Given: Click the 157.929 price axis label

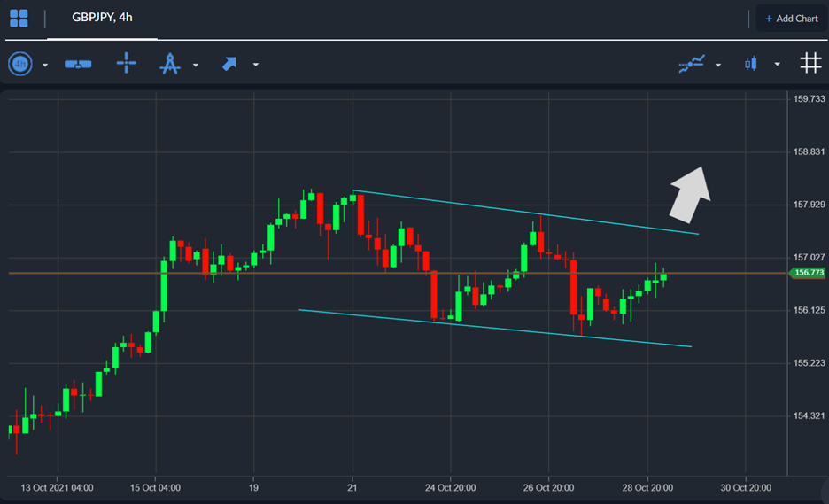Looking at the screenshot, I should click(809, 205).
